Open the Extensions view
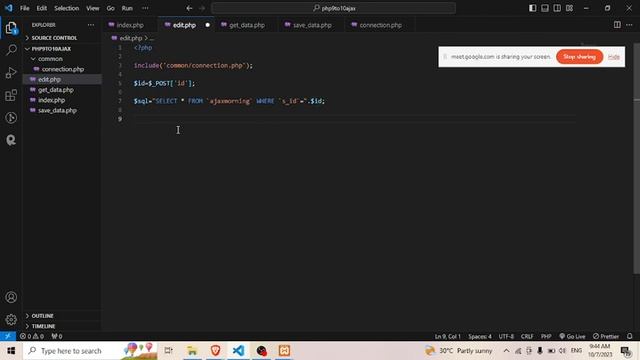640x360 pixels. pyautogui.click(x=11, y=95)
